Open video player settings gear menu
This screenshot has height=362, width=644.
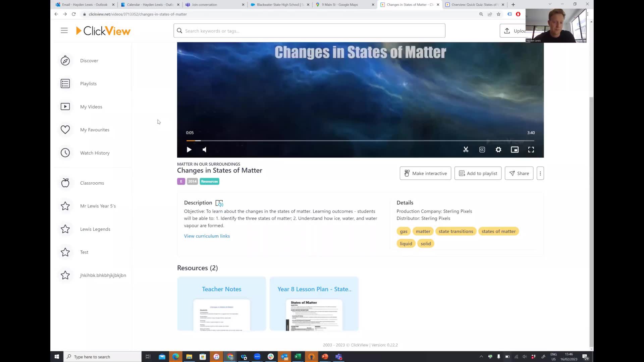(498, 149)
